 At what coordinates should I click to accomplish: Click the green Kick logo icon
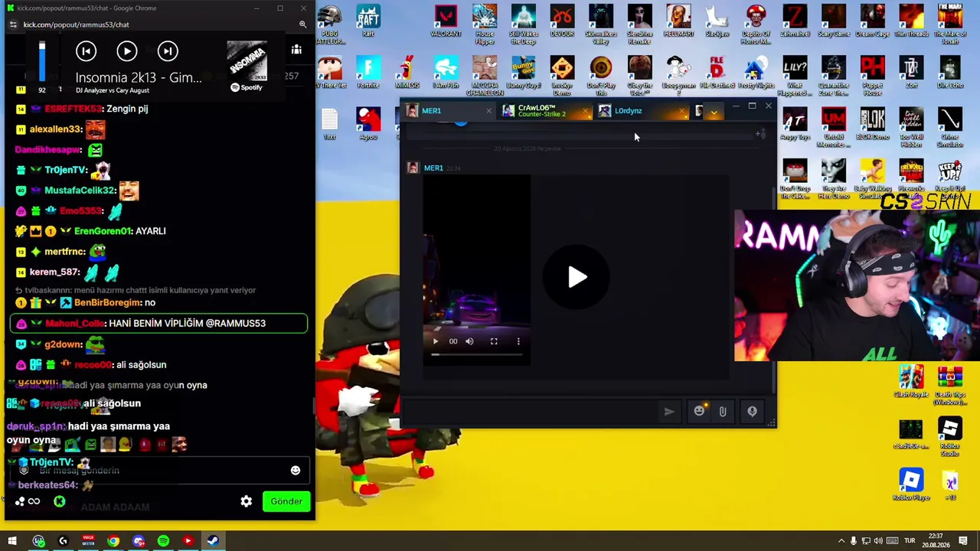point(60,502)
